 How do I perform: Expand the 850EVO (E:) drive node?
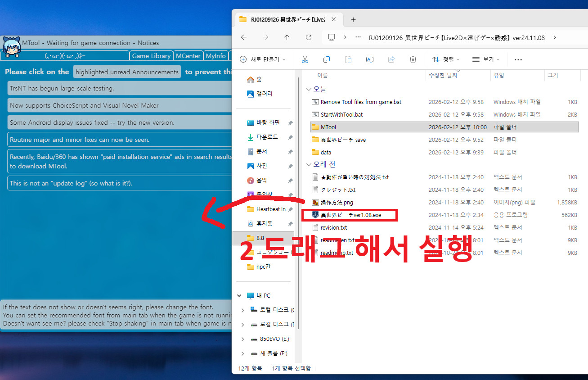[243, 339]
